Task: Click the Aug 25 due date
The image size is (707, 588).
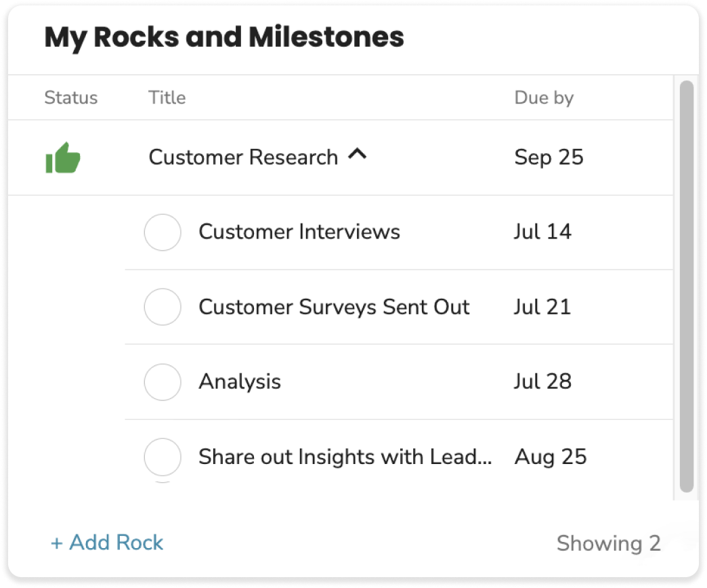Action: point(551,457)
